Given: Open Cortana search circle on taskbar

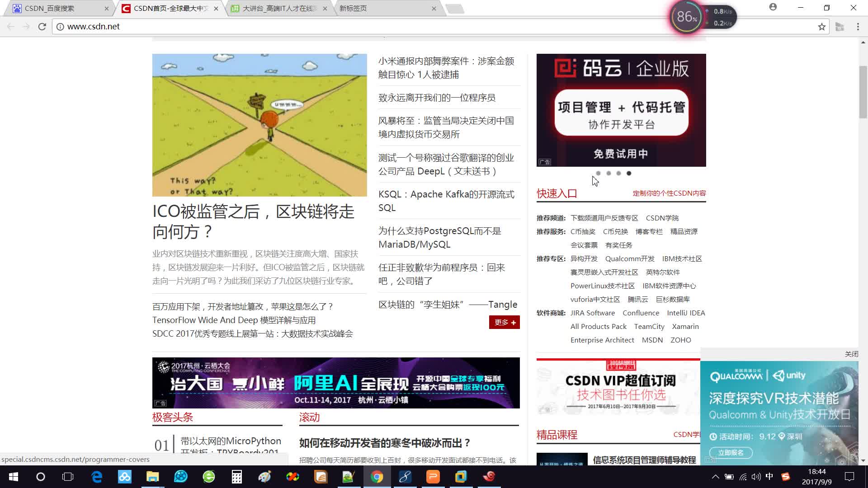Looking at the screenshot, I should 41,477.
